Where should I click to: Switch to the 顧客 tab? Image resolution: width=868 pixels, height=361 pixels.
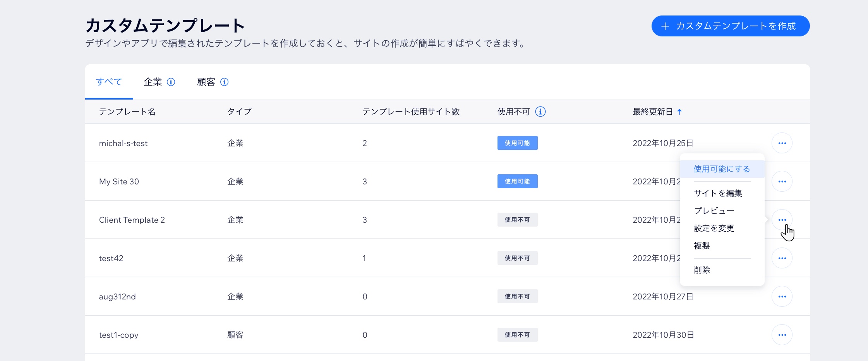pos(206,82)
